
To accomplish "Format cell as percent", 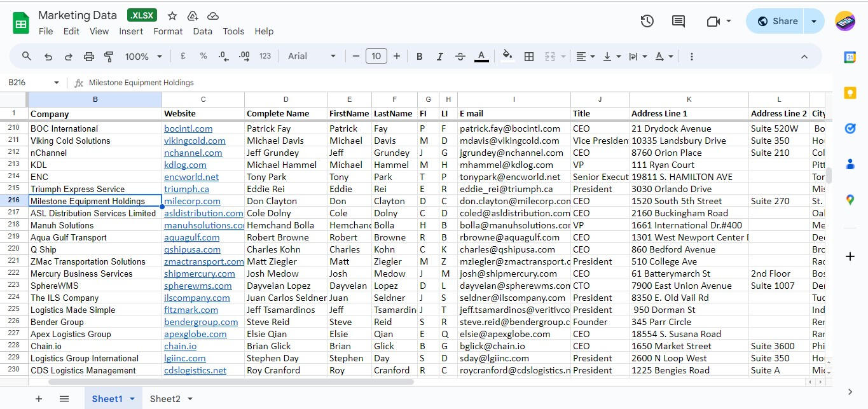I will point(203,56).
